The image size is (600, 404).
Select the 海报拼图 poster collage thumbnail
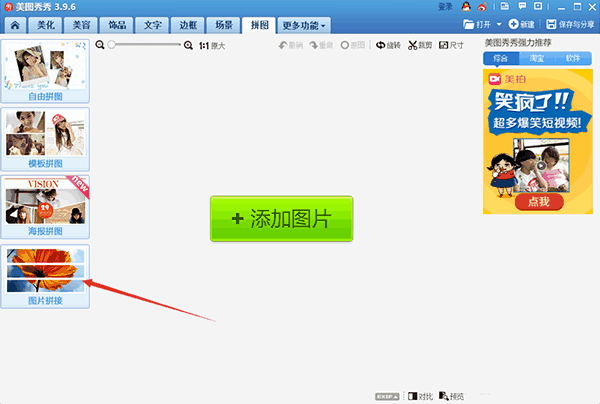coord(45,202)
